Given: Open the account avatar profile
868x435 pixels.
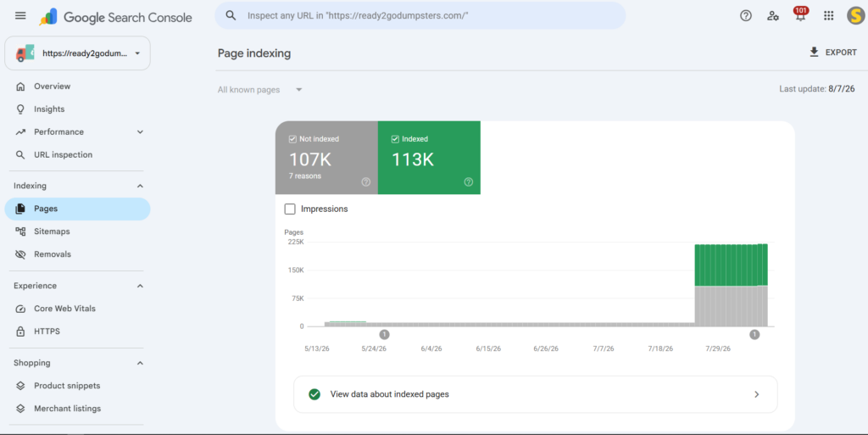Looking at the screenshot, I should (856, 15).
